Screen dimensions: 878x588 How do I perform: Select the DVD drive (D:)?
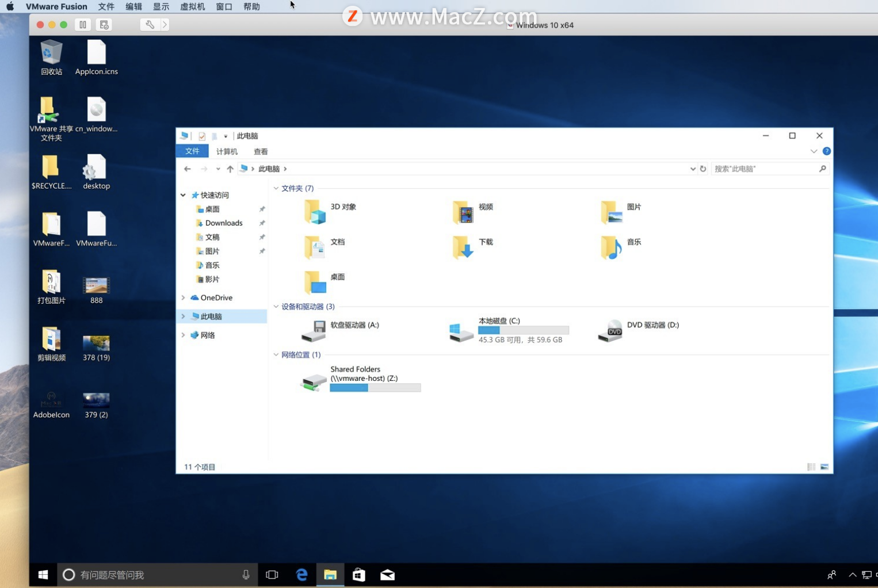pos(639,330)
